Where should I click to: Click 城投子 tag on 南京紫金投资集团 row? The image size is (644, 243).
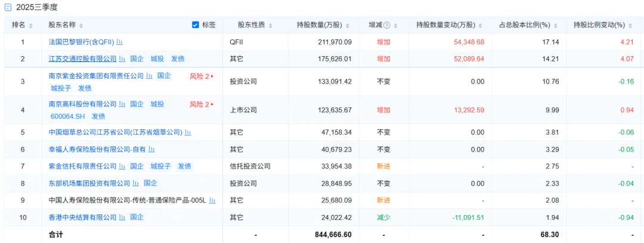61,88
